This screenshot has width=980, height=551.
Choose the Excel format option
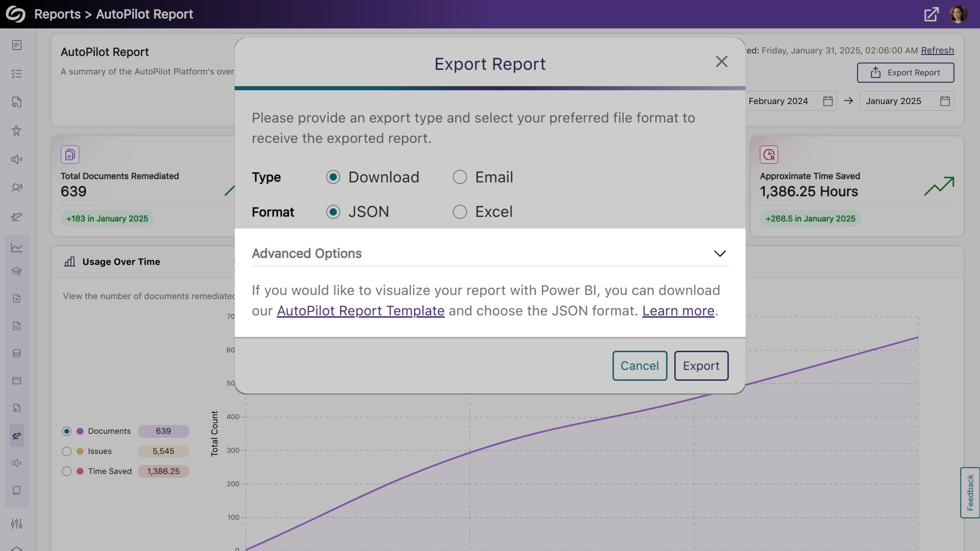[x=460, y=212]
